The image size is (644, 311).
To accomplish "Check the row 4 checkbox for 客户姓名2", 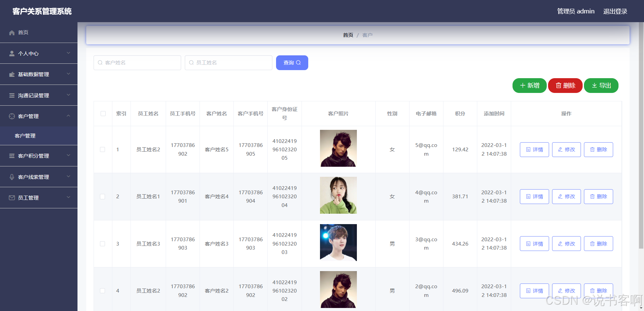I will 103,291.
